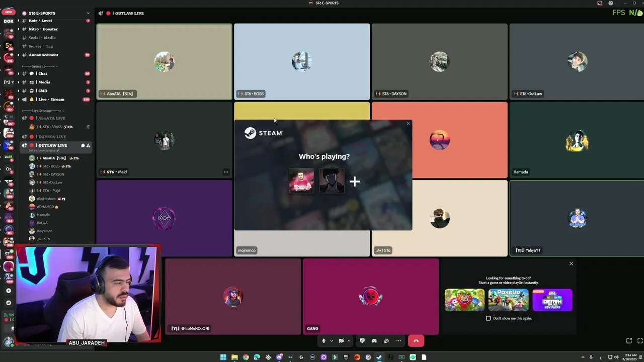Open chat icon for OUTLAW LIVE channel

tap(83, 146)
